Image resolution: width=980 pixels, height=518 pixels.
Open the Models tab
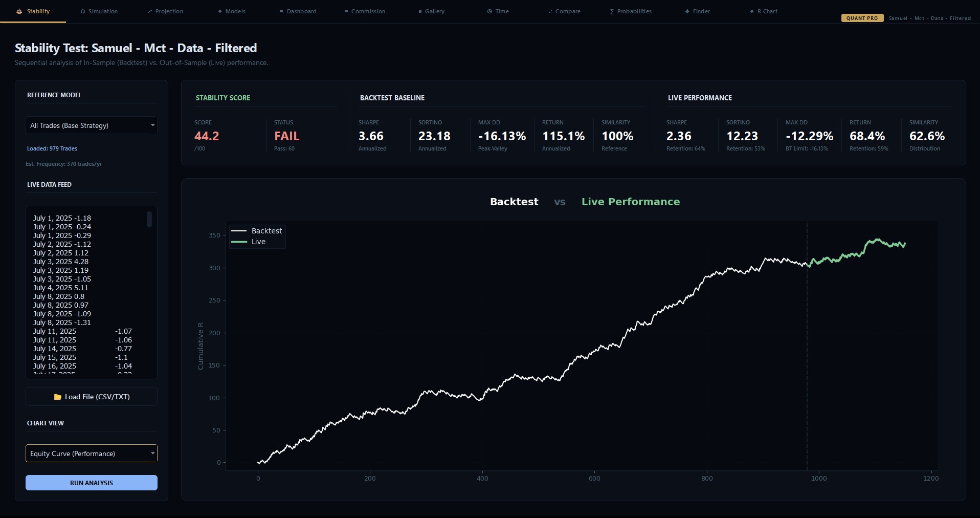pyautogui.click(x=232, y=11)
